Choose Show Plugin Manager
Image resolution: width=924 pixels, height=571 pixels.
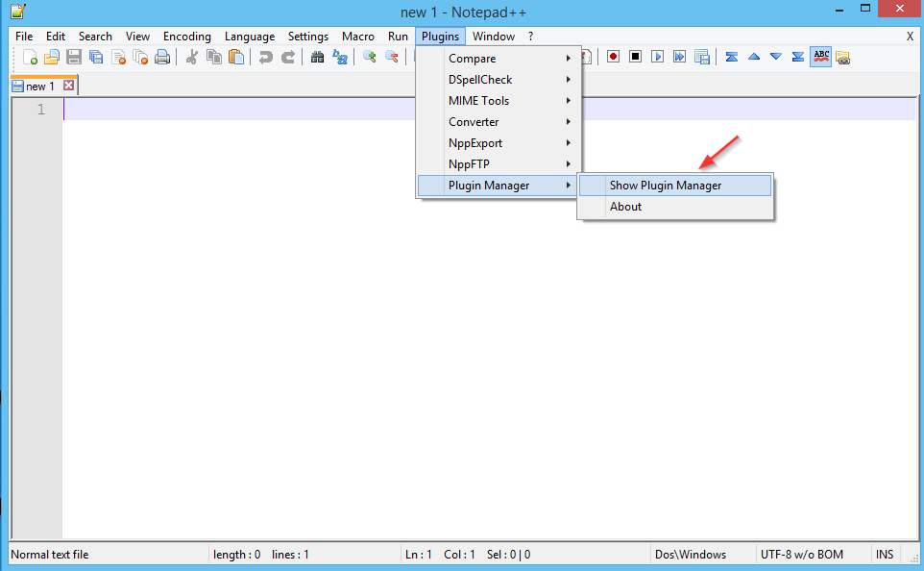675,186
